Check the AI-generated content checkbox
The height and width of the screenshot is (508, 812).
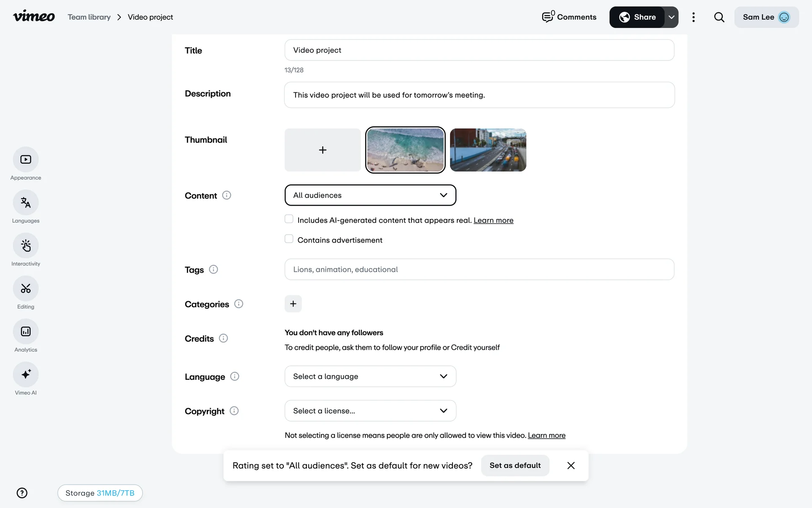(289, 219)
